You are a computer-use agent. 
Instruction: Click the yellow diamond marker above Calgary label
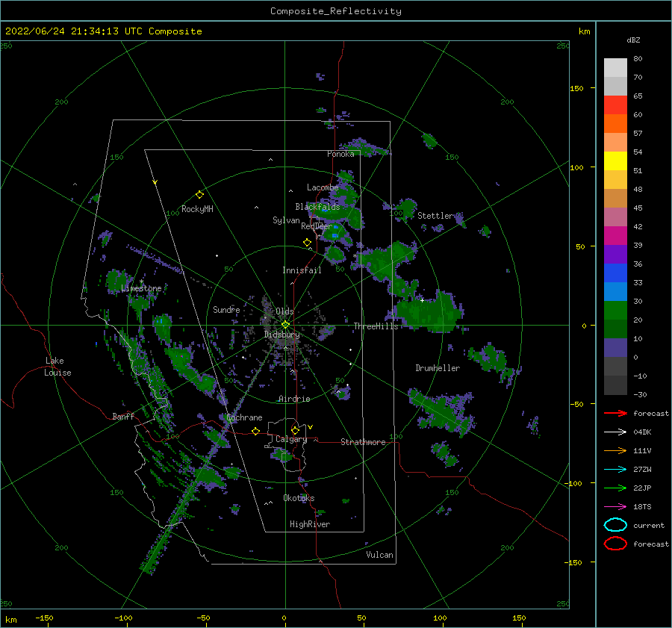pos(295,430)
